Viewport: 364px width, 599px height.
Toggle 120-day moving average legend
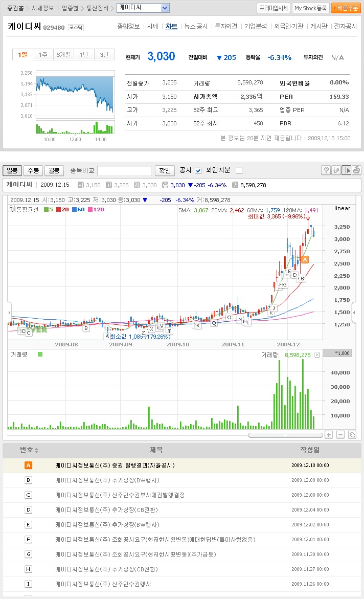coord(96,209)
